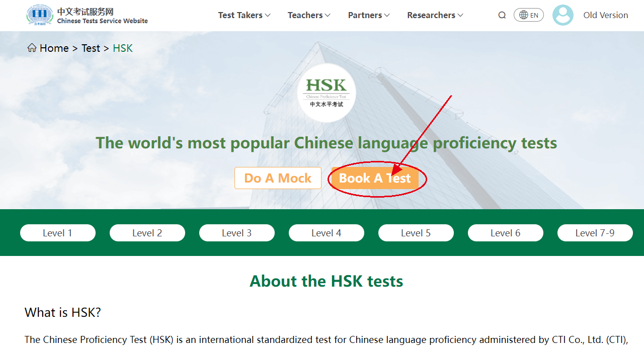
Task: Open the user avatar profile icon
Action: pos(562,15)
